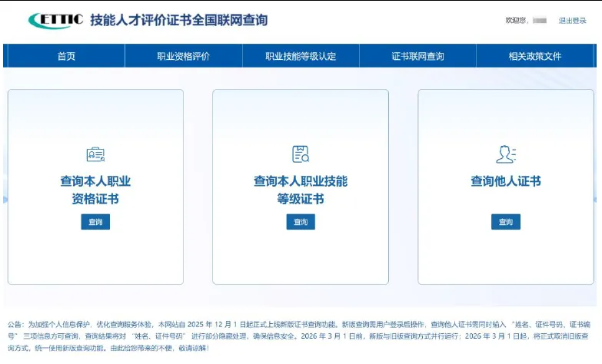This screenshot has height=364, width=602.
Task: Switch to 证书联网查询 tab
Action: pyautogui.click(x=417, y=56)
